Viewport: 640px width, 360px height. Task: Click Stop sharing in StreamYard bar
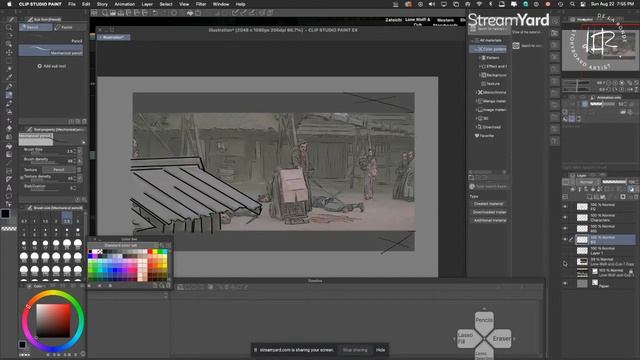pos(355,350)
